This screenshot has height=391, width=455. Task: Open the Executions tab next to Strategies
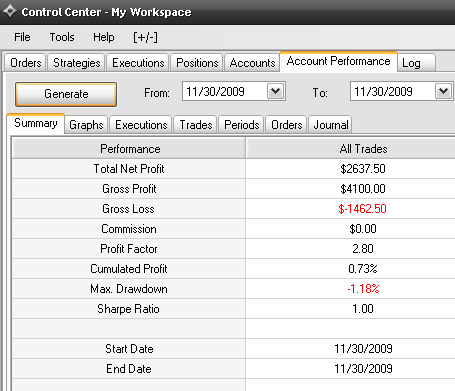pos(138,63)
